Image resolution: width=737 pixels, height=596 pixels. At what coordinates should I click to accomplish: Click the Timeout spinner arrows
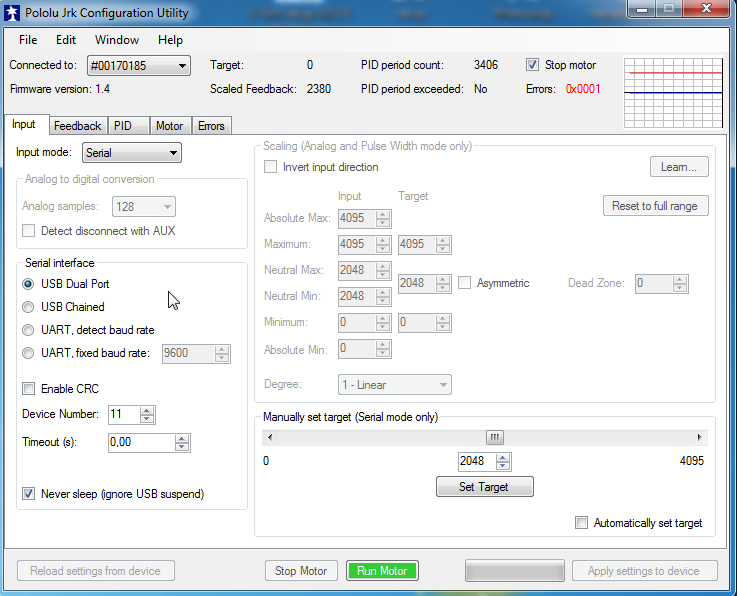coord(182,443)
